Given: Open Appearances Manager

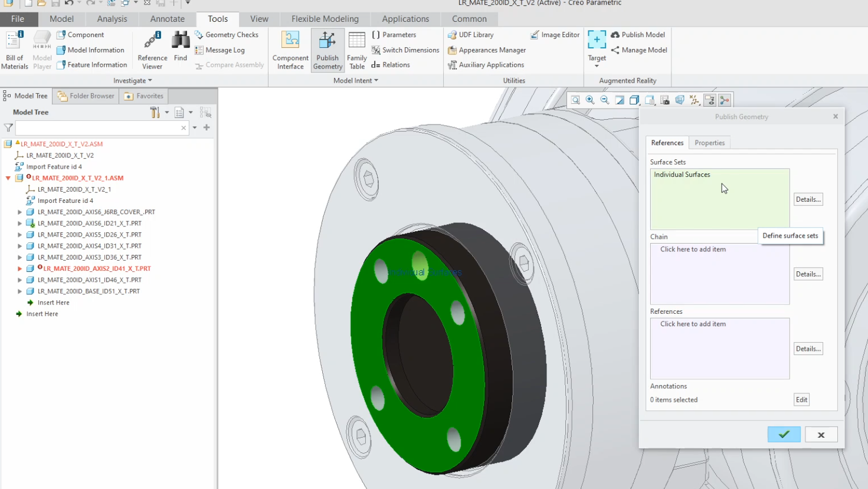Looking at the screenshot, I should [487, 50].
